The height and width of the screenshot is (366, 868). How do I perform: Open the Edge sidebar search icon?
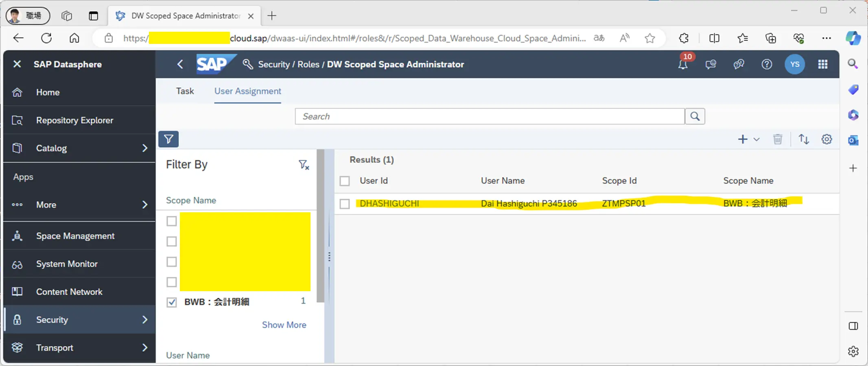(x=853, y=63)
